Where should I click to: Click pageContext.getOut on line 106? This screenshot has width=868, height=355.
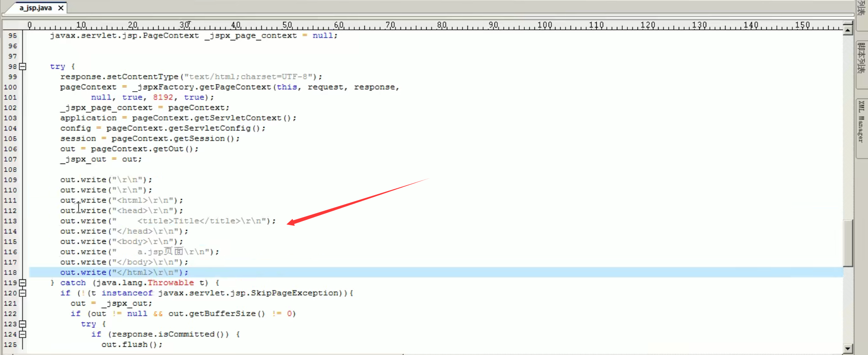click(x=137, y=149)
